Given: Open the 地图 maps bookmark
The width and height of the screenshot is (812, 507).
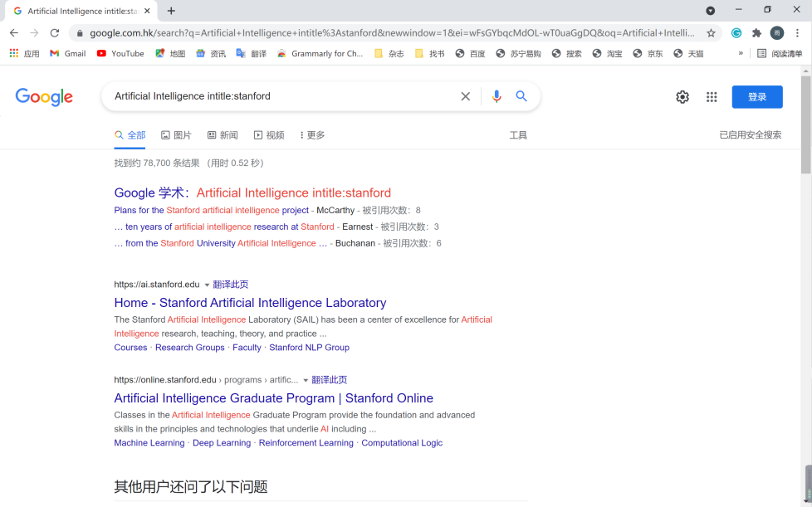Looking at the screenshot, I should tap(170, 53).
